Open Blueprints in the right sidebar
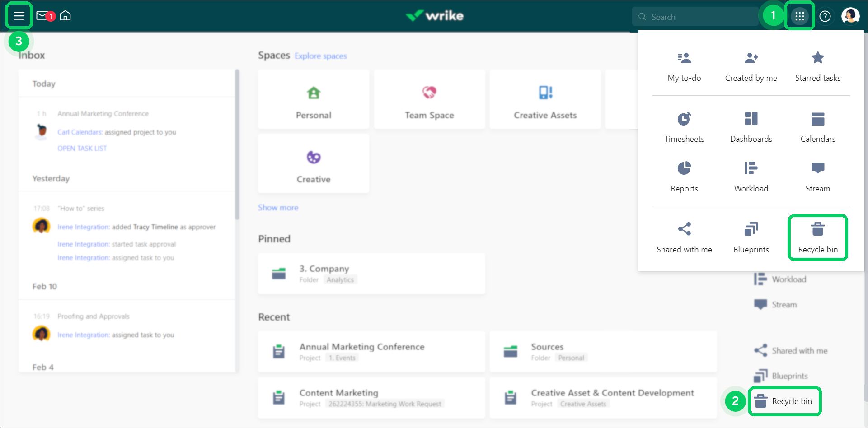The width and height of the screenshot is (868, 428). point(790,375)
